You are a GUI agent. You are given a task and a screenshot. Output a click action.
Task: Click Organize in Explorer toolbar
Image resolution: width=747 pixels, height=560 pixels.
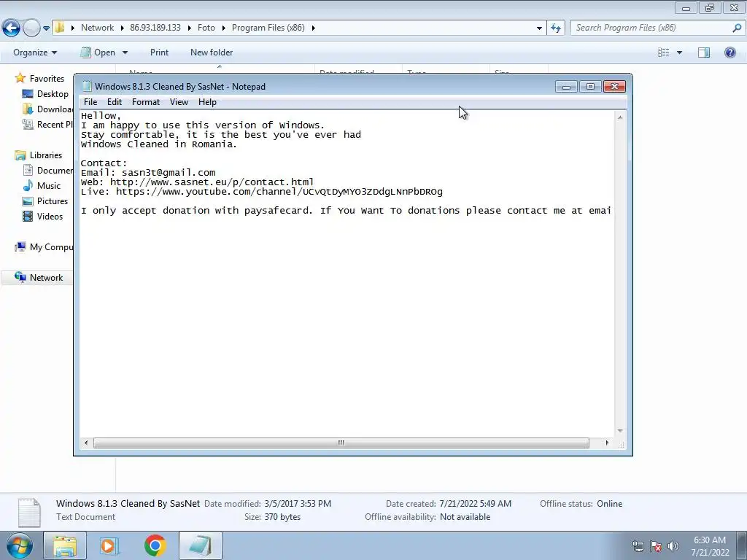(x=35, y=52)
